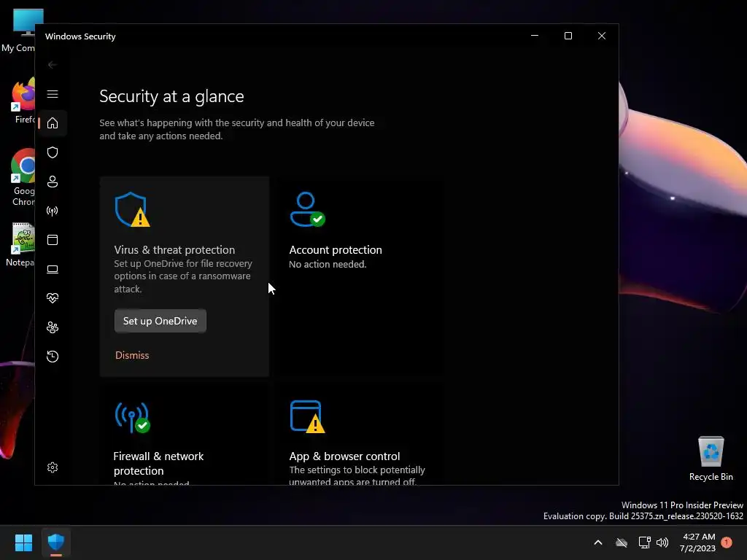Open Firewall & network protection sidebar icon
747x560 pixels.
coord(53,211)
